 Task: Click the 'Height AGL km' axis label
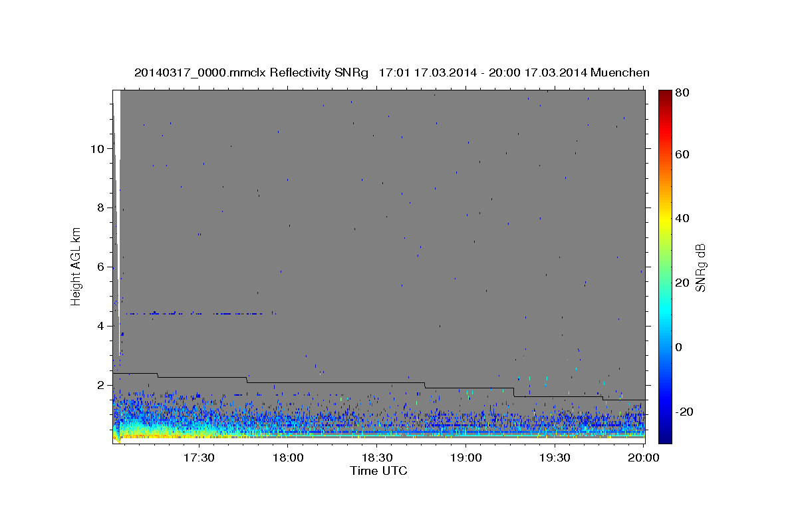coord(76,267)
